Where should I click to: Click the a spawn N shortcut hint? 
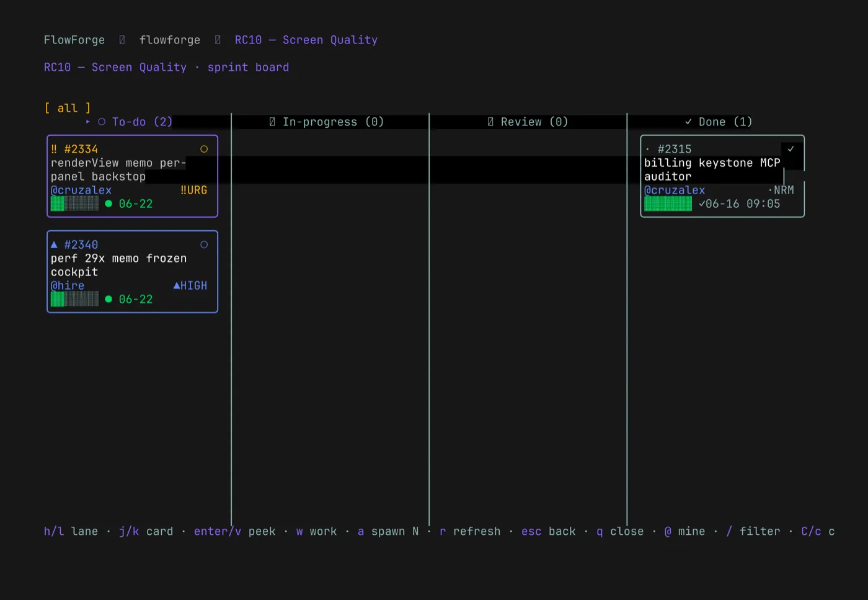(388, 531)
